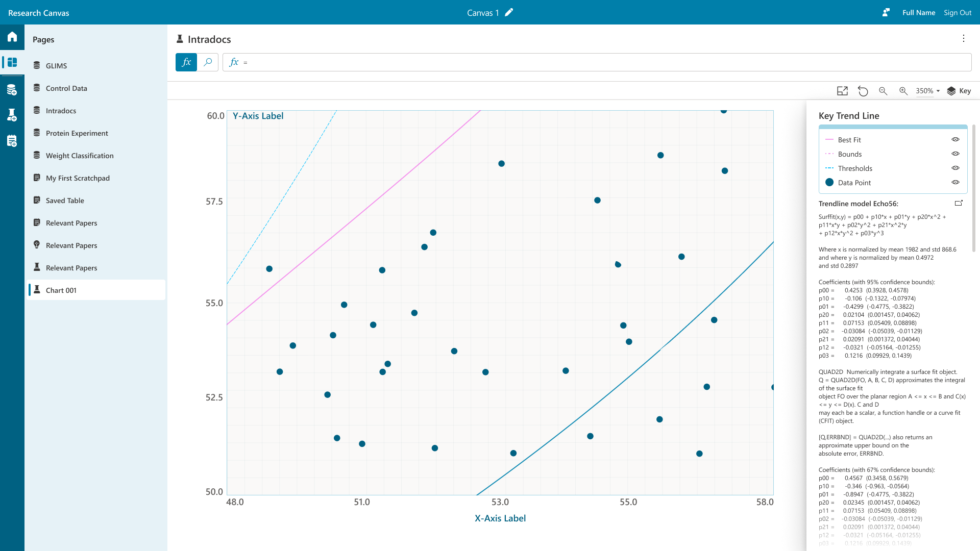Open the Protein Experiment page

coord(77,133)
